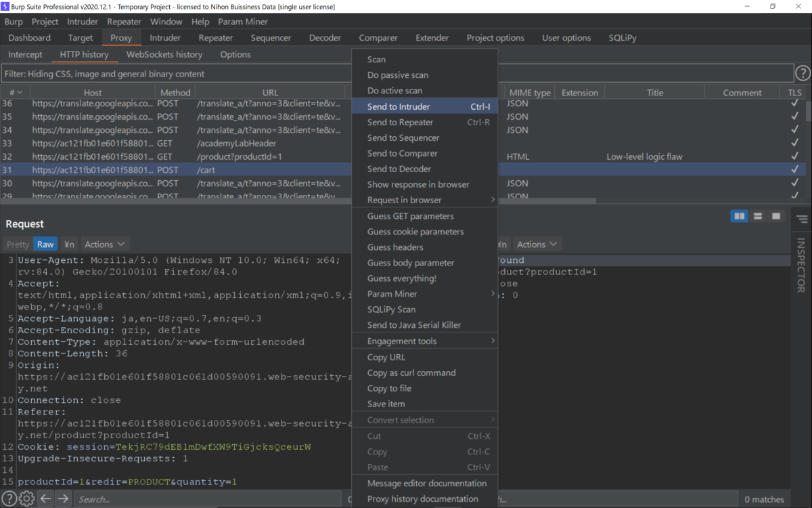812x508 pixels.
Task: Open the Burp menu in menu bar
Action: tap(14, 22)
